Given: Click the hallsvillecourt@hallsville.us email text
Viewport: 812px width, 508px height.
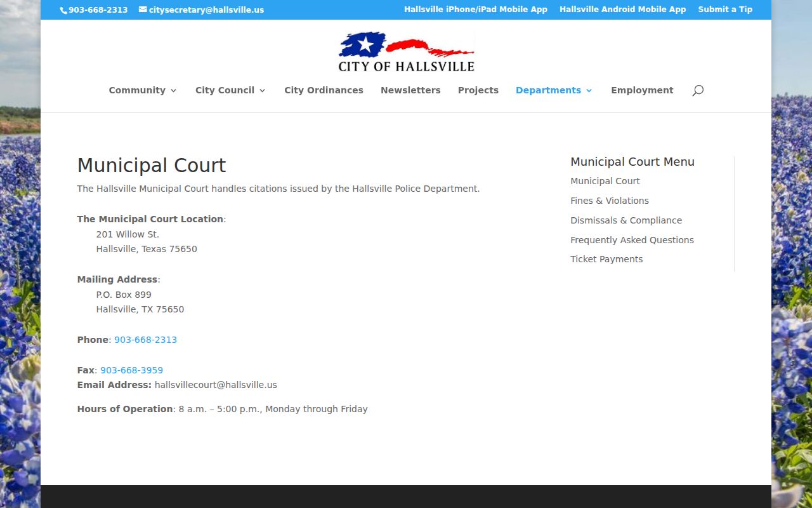Looking at the screenshot, I should click(216, 385).
